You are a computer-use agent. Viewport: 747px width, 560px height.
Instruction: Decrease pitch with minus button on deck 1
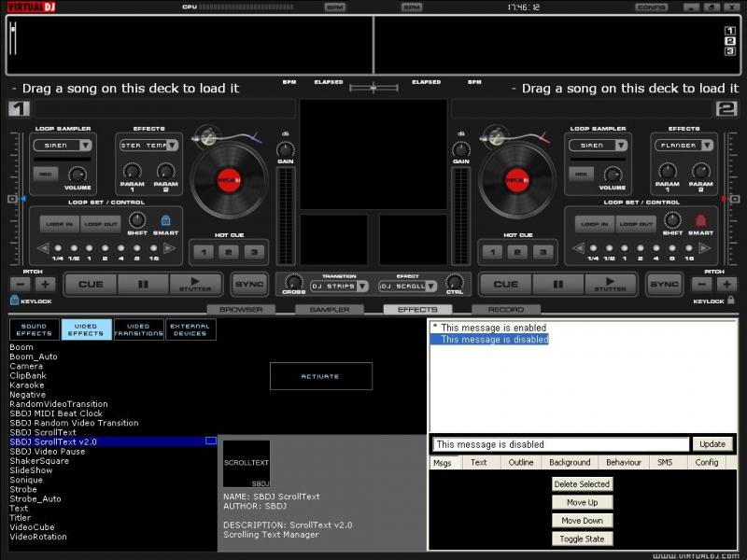(x=20, y=285)
